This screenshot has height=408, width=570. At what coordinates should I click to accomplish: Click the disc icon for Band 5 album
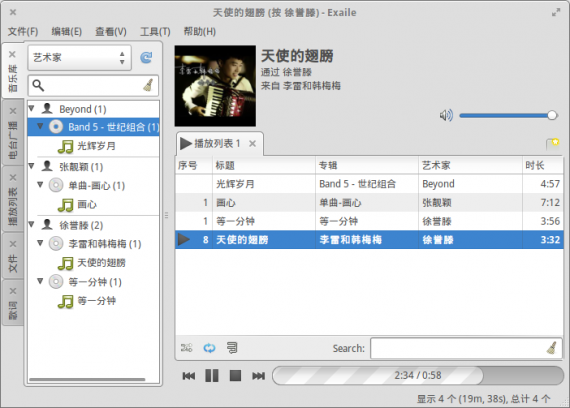click(56, 127)
